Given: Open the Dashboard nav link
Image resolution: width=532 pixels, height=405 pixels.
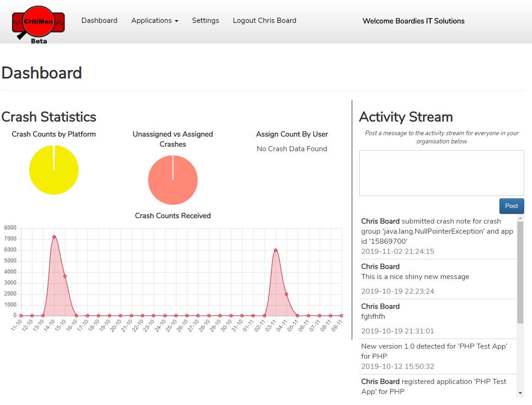Looking at the screenshot, I should pyautogui.click(x=100, y=20).
